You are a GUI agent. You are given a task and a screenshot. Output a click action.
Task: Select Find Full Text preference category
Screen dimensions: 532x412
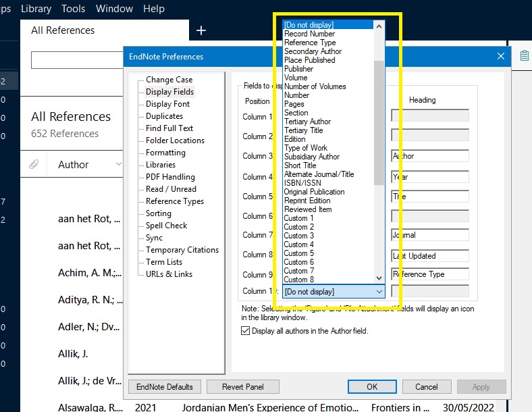[169, 128]
